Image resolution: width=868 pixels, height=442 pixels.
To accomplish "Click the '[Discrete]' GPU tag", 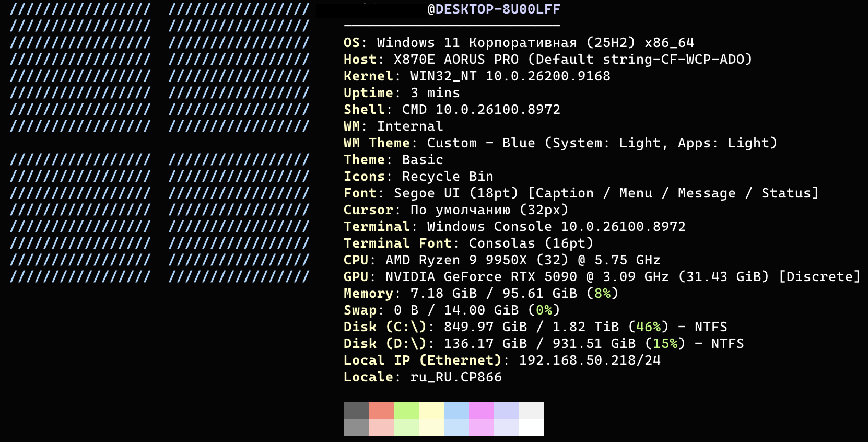I will click(819, 277).
